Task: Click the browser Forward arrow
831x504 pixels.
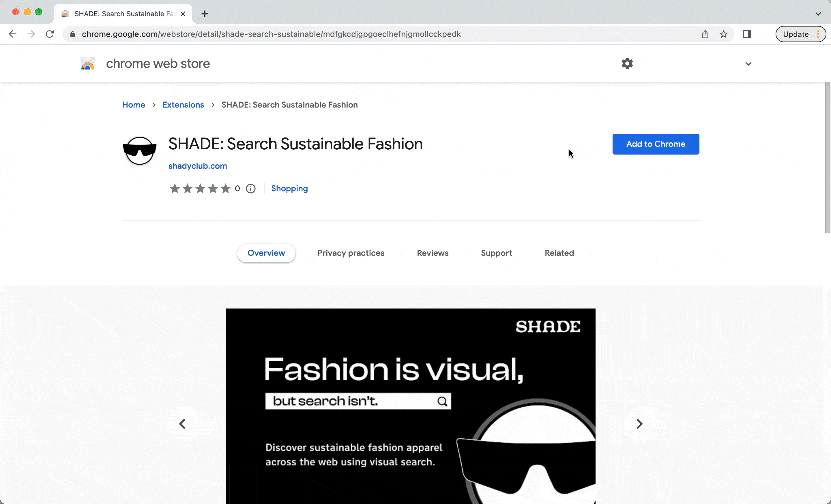Action: click(x=31, y=34)
